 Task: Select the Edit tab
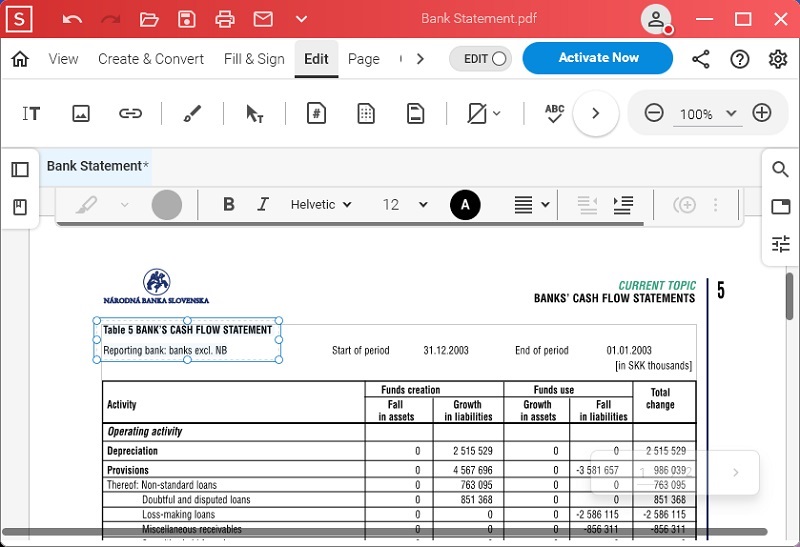coord(316,59)
